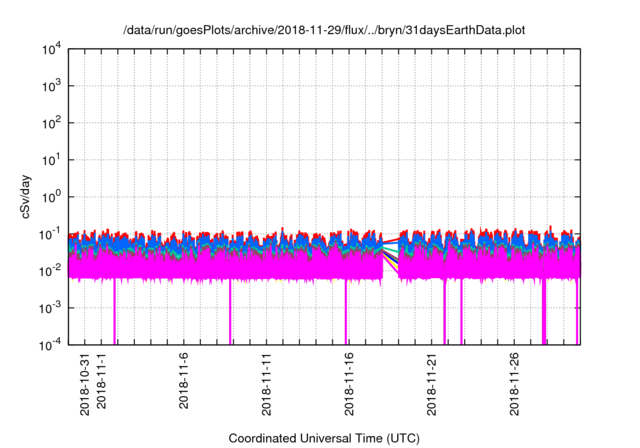Click the magenta dropout spike near 2018-11-16
The height and width of the screenshot is (448, 640).
346,312
